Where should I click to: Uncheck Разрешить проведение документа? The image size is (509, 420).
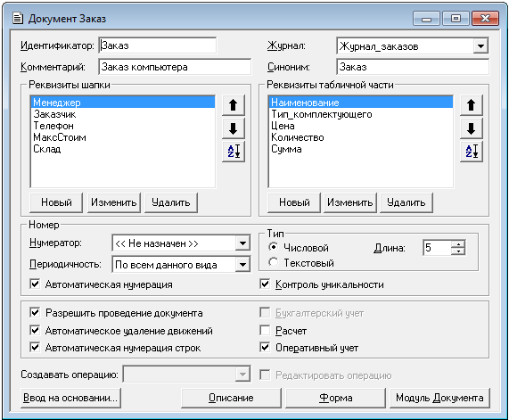(x=35, y=313)
